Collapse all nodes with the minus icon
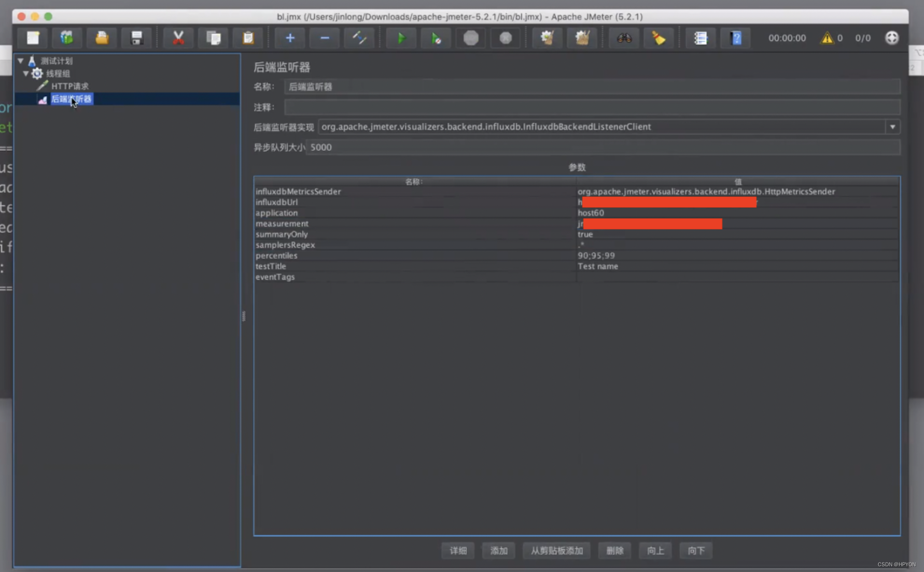This screenshot has height=572, width=924. coord(325,38)
